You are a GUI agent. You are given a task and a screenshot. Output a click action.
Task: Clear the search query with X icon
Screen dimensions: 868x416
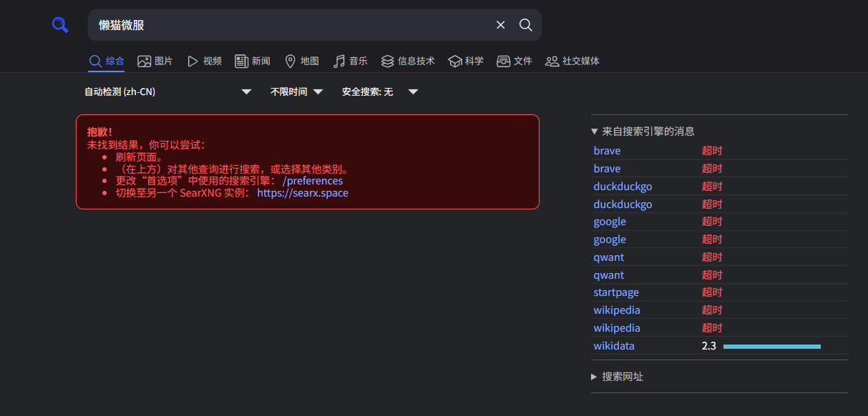coord(501,25)
